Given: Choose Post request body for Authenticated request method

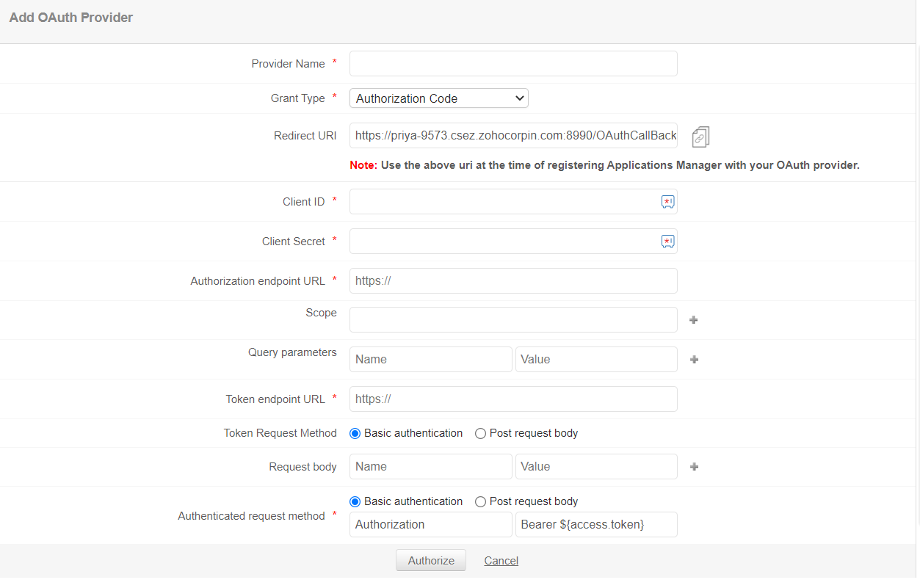Looking at the screenshot, I should pos(480,502).
